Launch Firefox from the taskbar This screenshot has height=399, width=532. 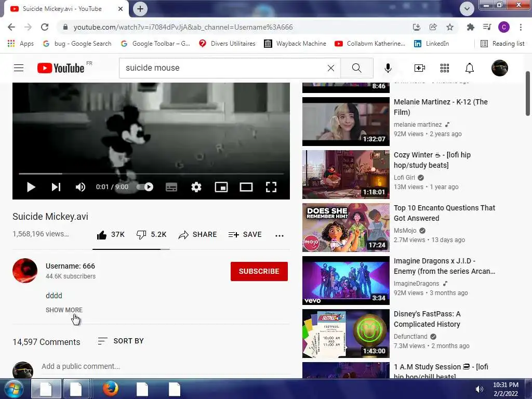click(x=110, y=389)
